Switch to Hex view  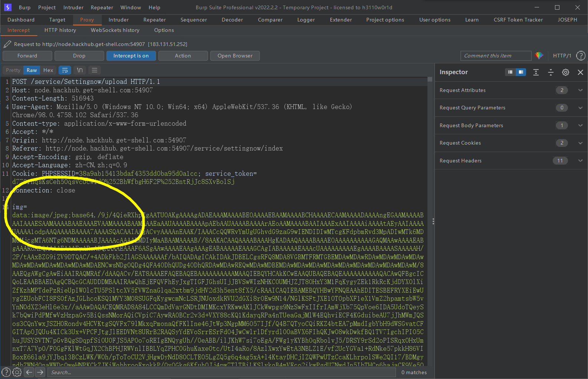coord(48,70)
